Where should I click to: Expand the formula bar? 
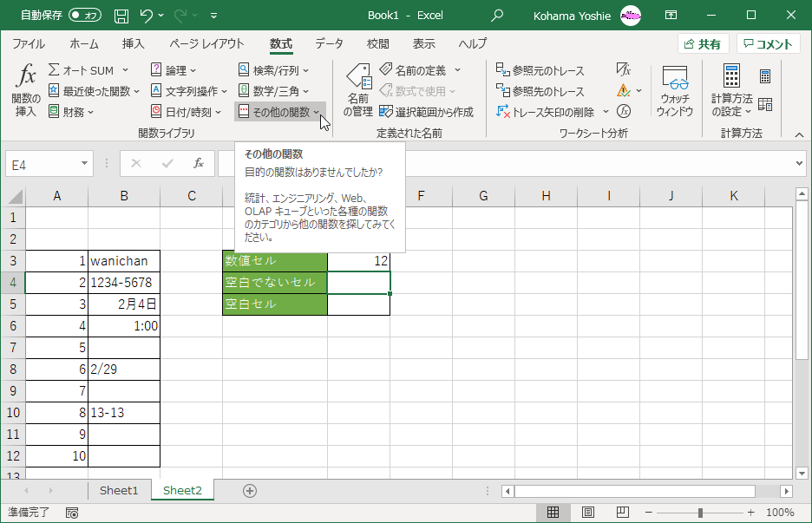(x=800, y=164)
